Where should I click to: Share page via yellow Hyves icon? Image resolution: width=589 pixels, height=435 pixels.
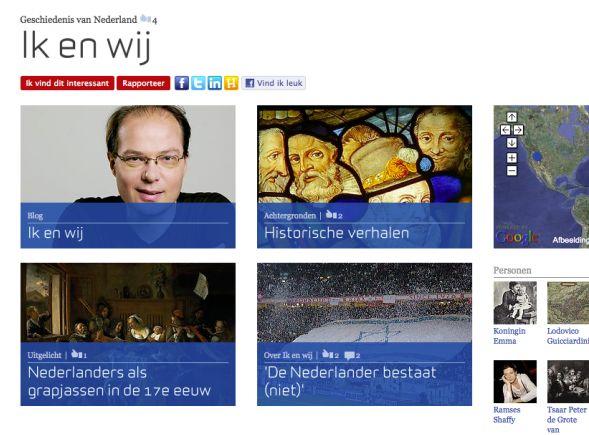(231, 83)
